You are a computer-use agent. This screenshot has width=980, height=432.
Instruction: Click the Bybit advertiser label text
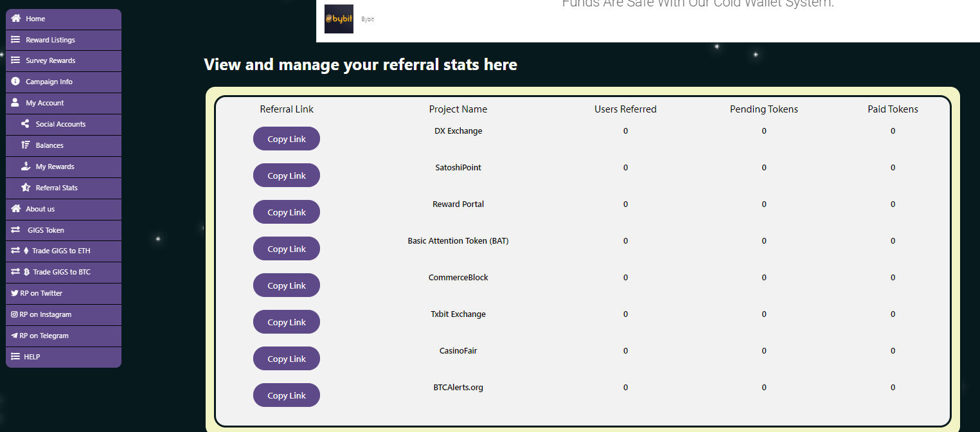368,20
